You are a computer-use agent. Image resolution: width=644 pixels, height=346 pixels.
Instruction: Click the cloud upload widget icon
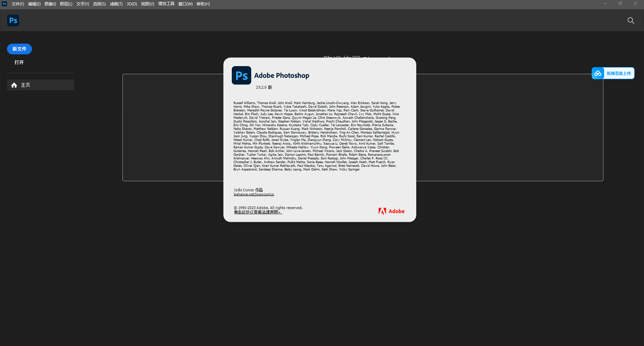pos(598,73)
